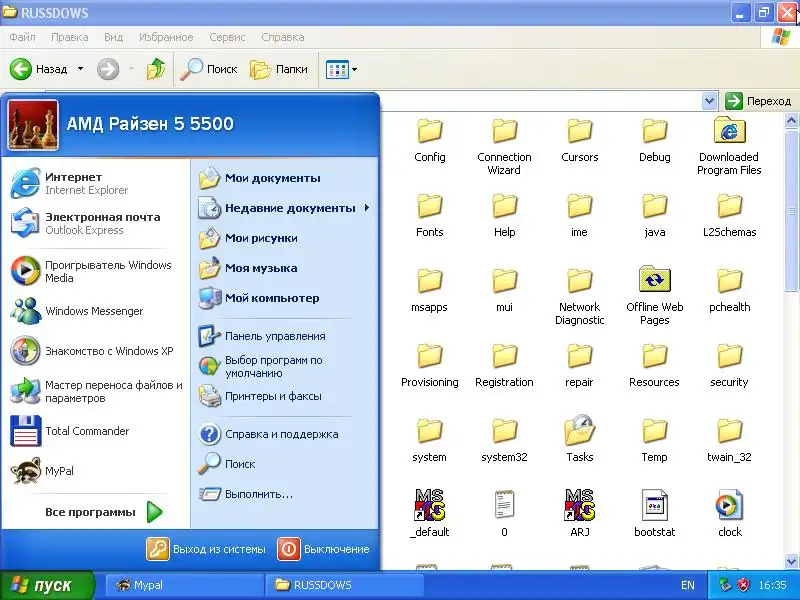Open the Справка menu
This screenshot has width=800, height=600.
tap(283, 37)
